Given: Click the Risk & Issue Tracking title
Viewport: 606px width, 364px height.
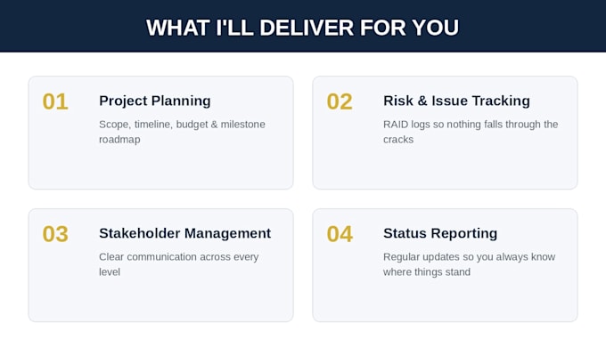Looking at the screenshot, I should point(456,101).
